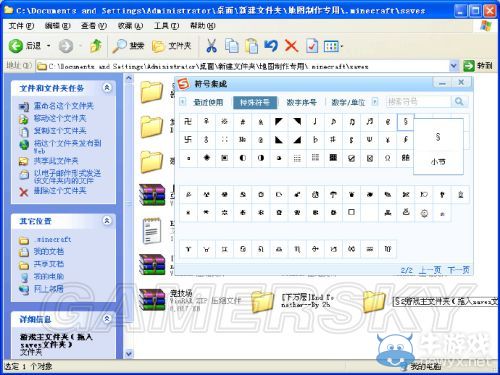
Task: Switch to the 数学/单位 symbol tab
Action: (348, 102)
